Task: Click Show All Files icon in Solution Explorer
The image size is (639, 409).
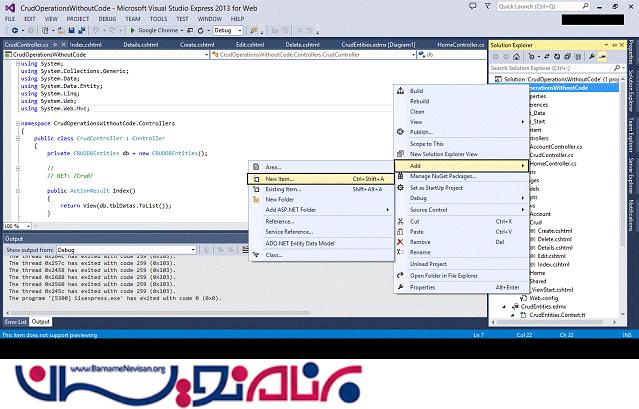Action: 577,57
